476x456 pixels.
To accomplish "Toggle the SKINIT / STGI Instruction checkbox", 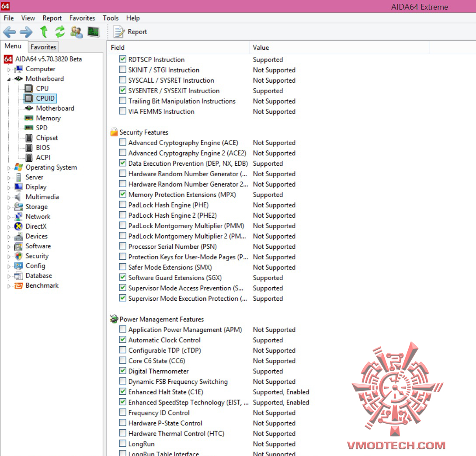I will (122, 69).
